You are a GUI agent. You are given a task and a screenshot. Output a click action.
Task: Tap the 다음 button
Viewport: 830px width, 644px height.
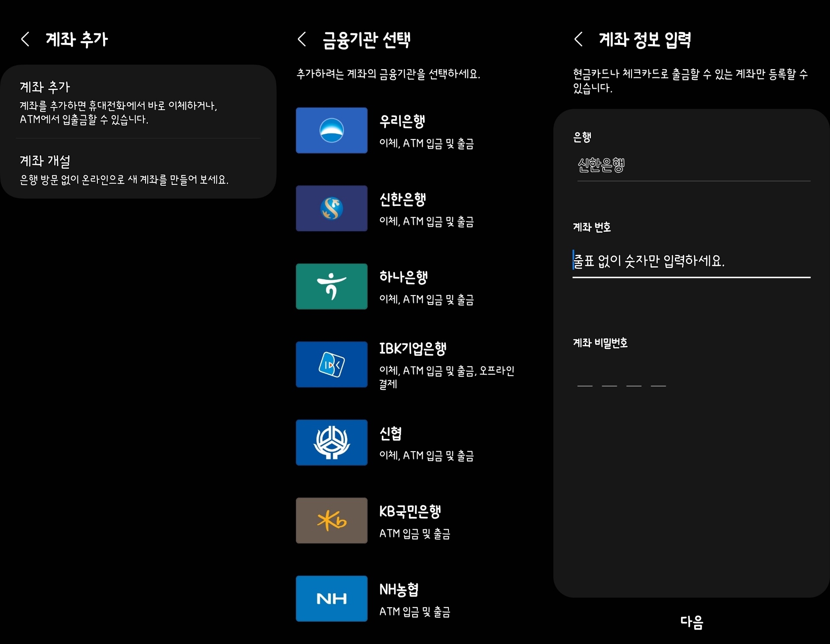coord(691,622)
